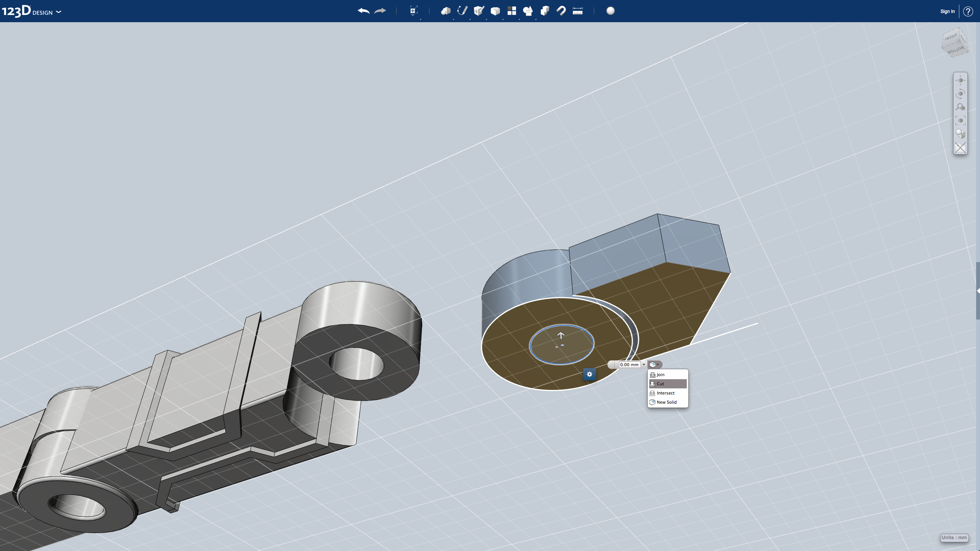
Task: Click the Fit view icon
Action: pyautogui.click(x=960, y=121)
